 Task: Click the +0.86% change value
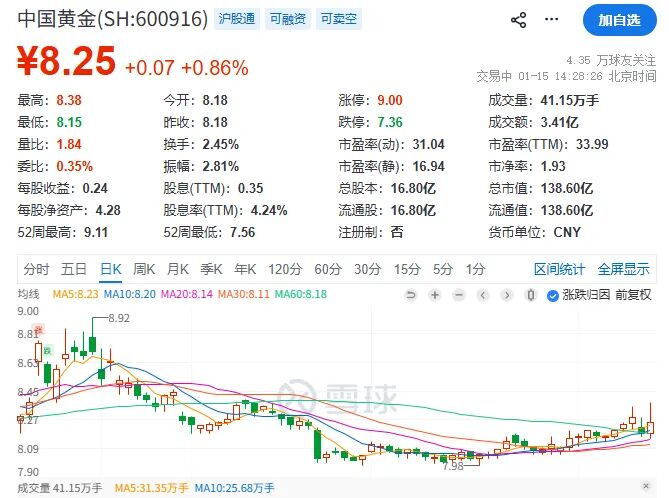215,68
